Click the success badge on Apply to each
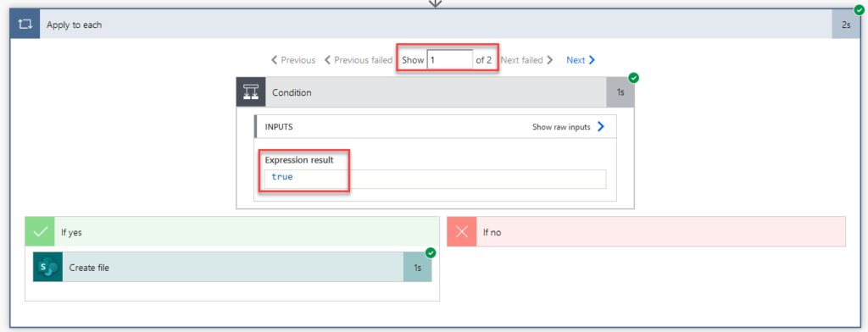Screen dimensions: 868x332 point(860,9)
